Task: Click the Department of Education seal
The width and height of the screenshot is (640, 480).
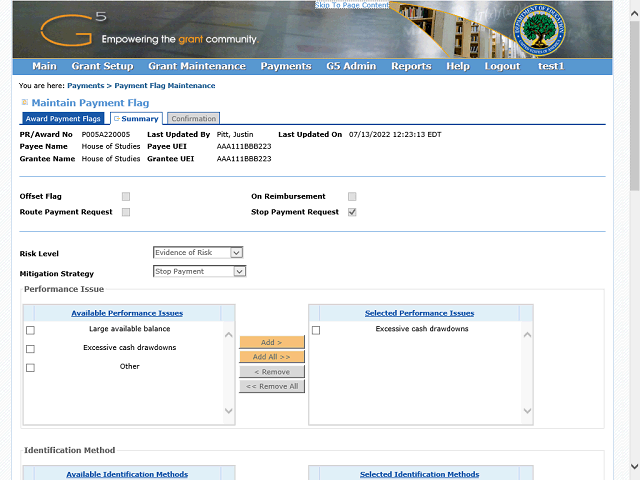Action: point(539,30)
